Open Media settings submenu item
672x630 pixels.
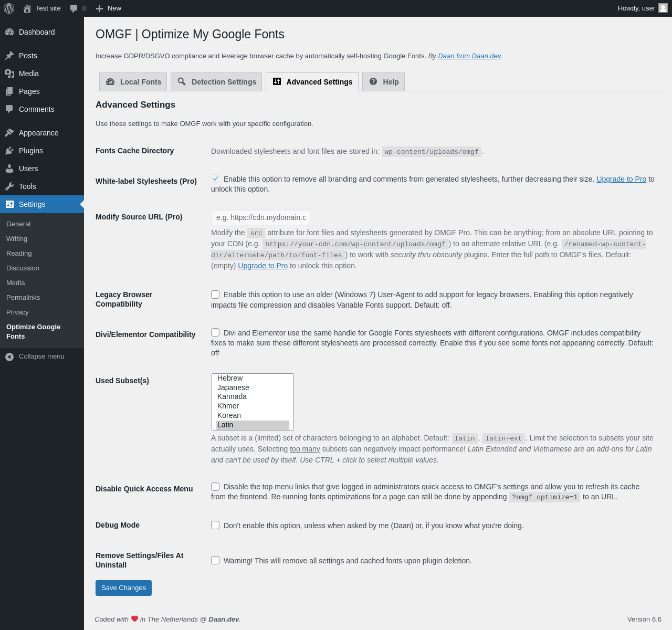[42, 282]
